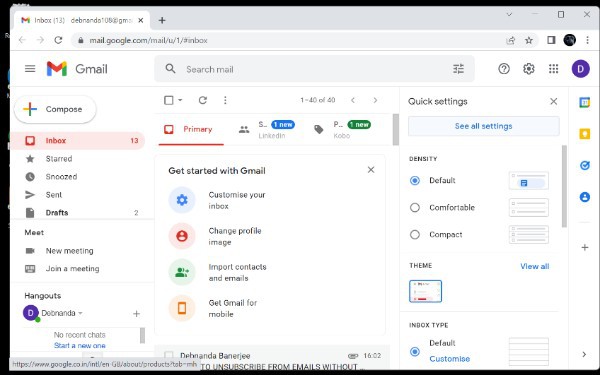Click Start a new one chat link
The width and height of the screenshot is (600, 375).
[x=80, y=345]
